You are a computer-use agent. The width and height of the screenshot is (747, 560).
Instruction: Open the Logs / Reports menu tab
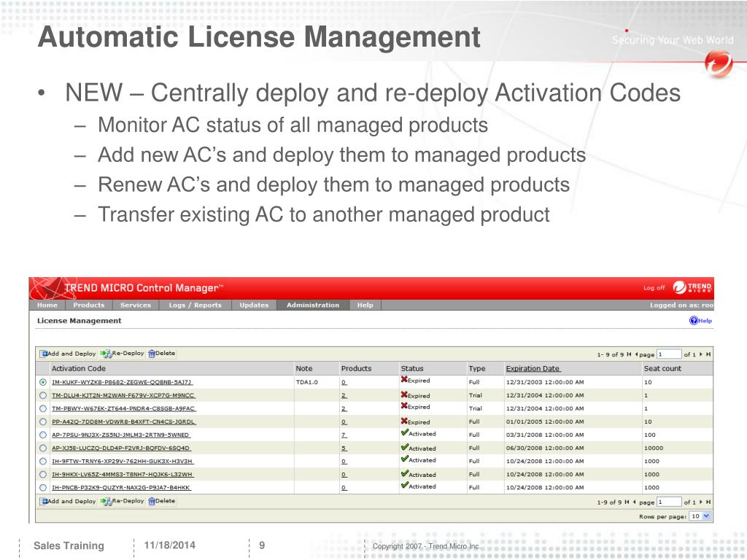tap(196, 306)
